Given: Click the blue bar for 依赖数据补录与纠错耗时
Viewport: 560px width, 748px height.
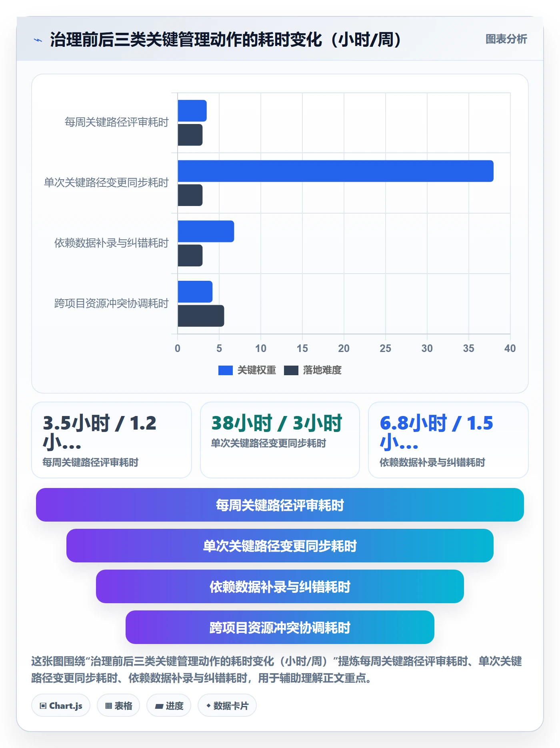Looking at the screenshot, I should pos(206,231).
